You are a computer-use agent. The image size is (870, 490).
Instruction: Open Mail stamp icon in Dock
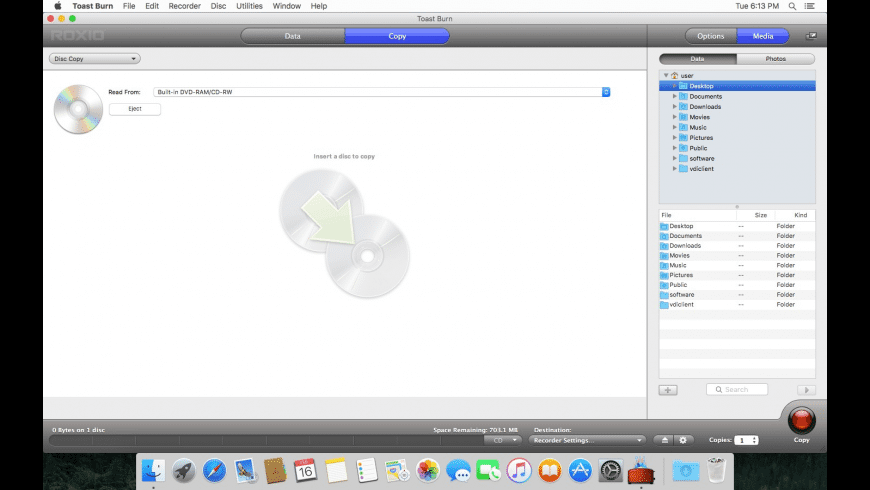pos(245,471)
